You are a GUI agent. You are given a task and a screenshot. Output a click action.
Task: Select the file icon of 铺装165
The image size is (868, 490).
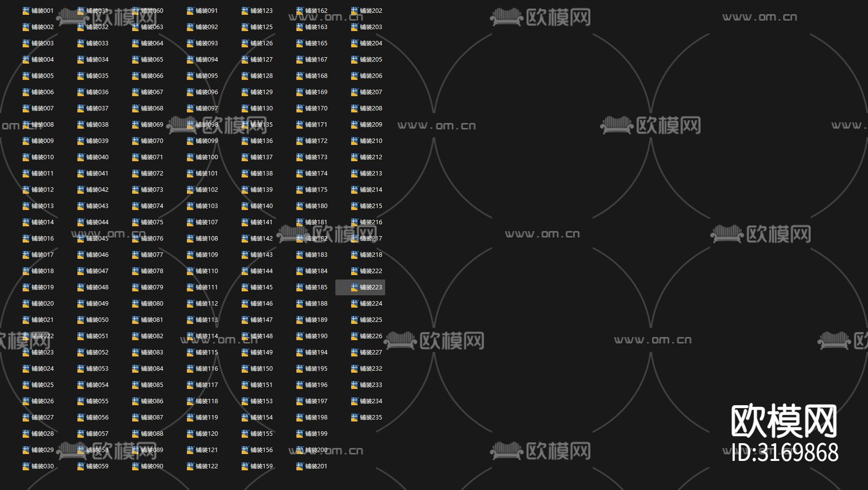pyautogui.click(x=299, y=43)
